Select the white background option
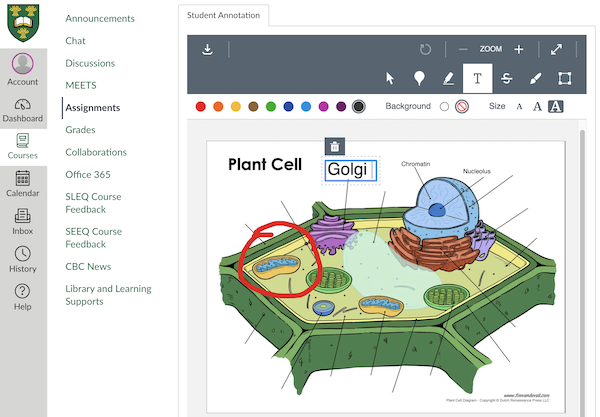The image size is (600, 417). tap(444, 106)
